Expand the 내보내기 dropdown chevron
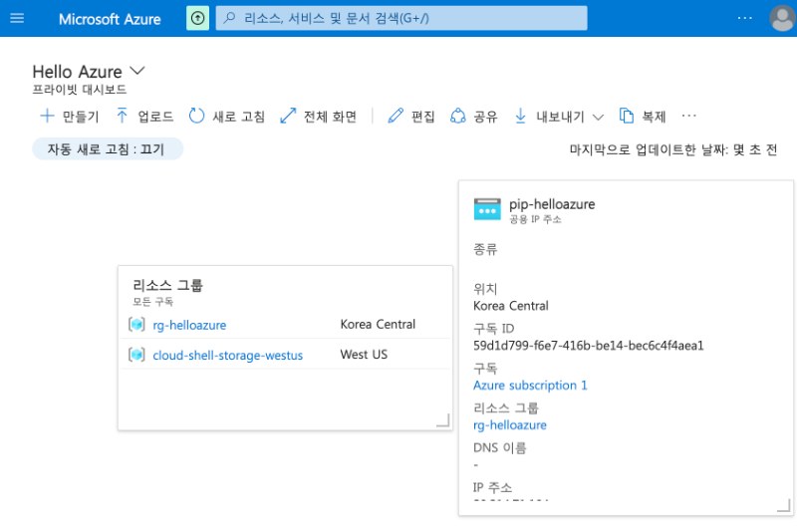Screen dimensions: 797x532 599,118
